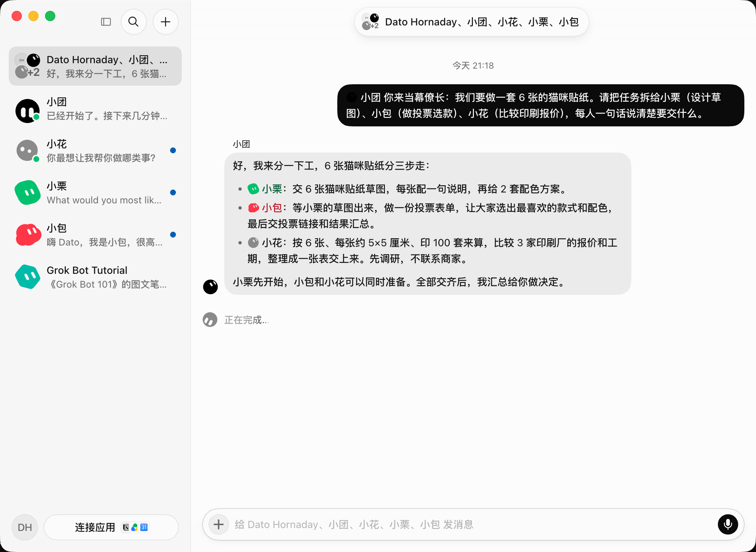Click the gray avatar next to 正在完成
Image resolution: width=756 pixels, height=552 pixels.
210,320
